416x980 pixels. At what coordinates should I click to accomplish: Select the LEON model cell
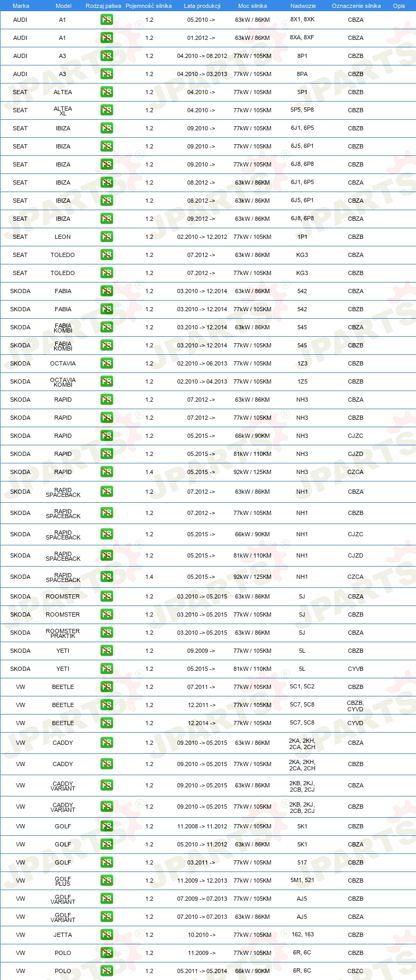click(x=63, y=237)
